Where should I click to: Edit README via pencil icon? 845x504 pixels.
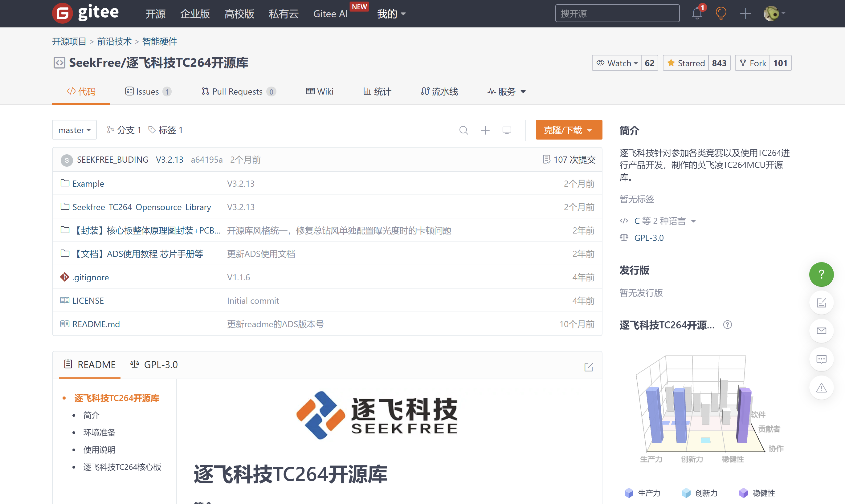click(x=589, y=367)
